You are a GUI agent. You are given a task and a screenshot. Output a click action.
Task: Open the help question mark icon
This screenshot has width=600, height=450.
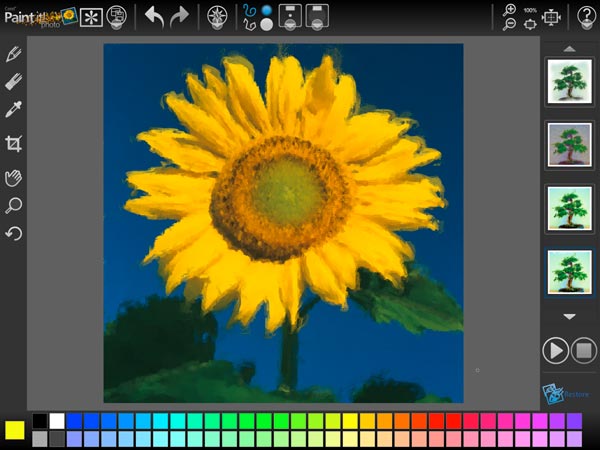point(586,15)
